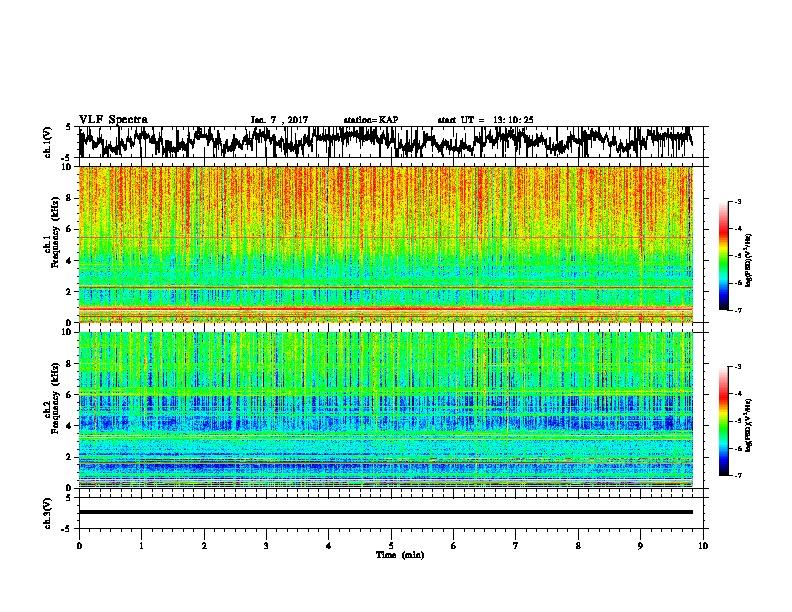Click the time axis tick label "3"
This screenshot has height=612, width=792.
(x=266, y=546)
